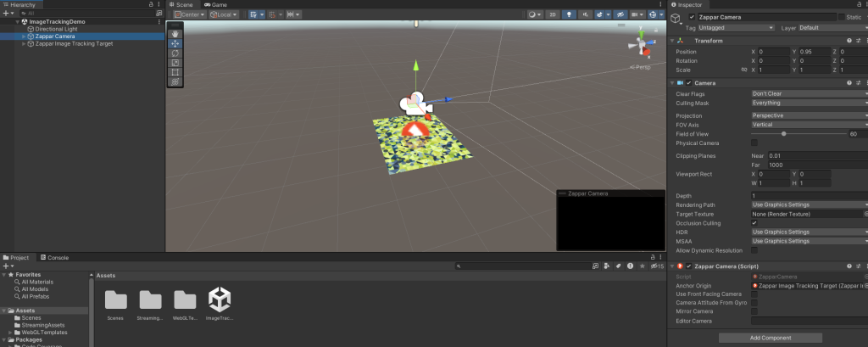Open the Inspector tab

[690, 4]
